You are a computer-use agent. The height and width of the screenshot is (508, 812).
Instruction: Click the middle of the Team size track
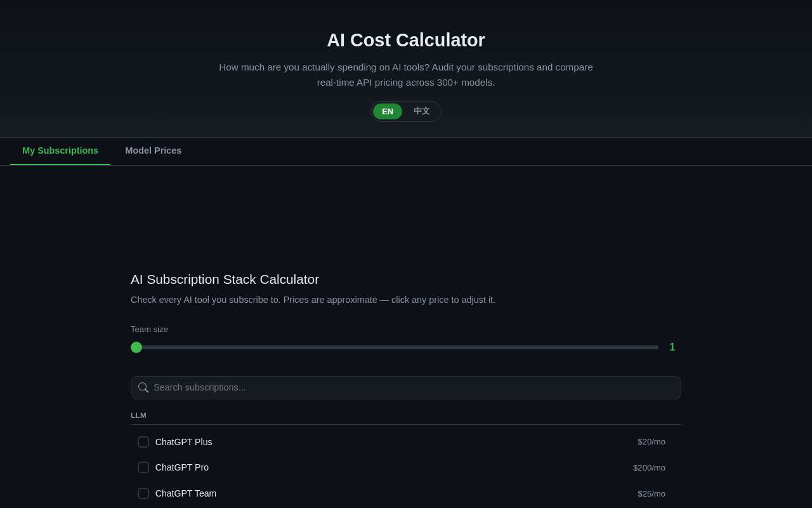[395, 347]
